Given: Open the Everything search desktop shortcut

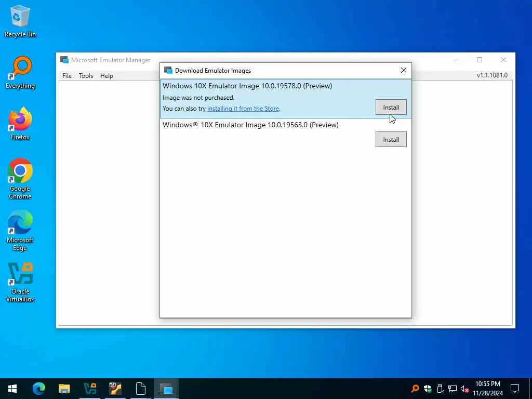Looking at the screenshot, I should click(x=20, y=73).
